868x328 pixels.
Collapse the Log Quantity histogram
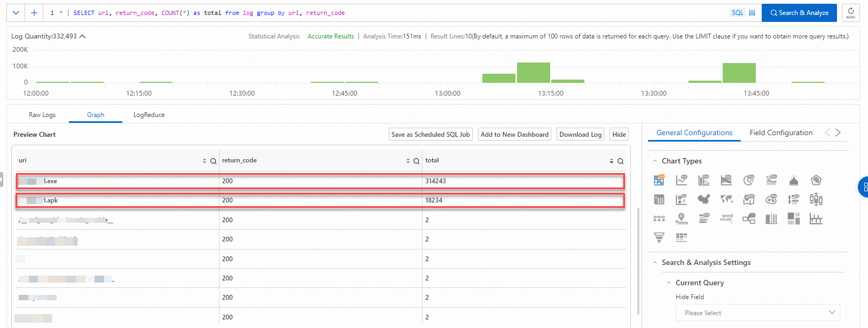pyautogui.click(x=83, y=36)
